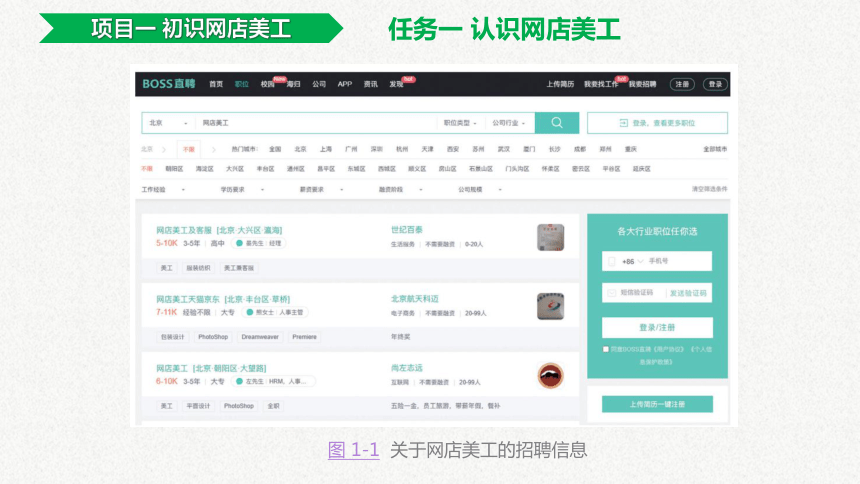Go to 首页 in the top navigation
Viewport: 860px width, 484px height.
(x=216, y=84)
